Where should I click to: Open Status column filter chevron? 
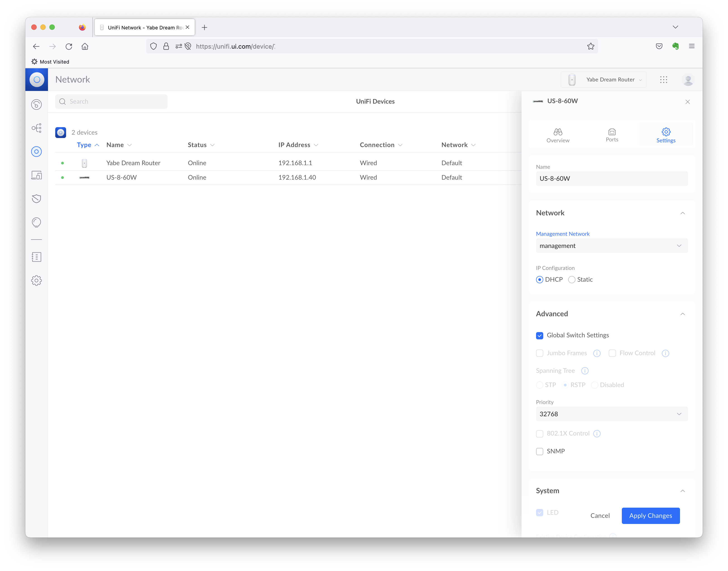point(212,145)
